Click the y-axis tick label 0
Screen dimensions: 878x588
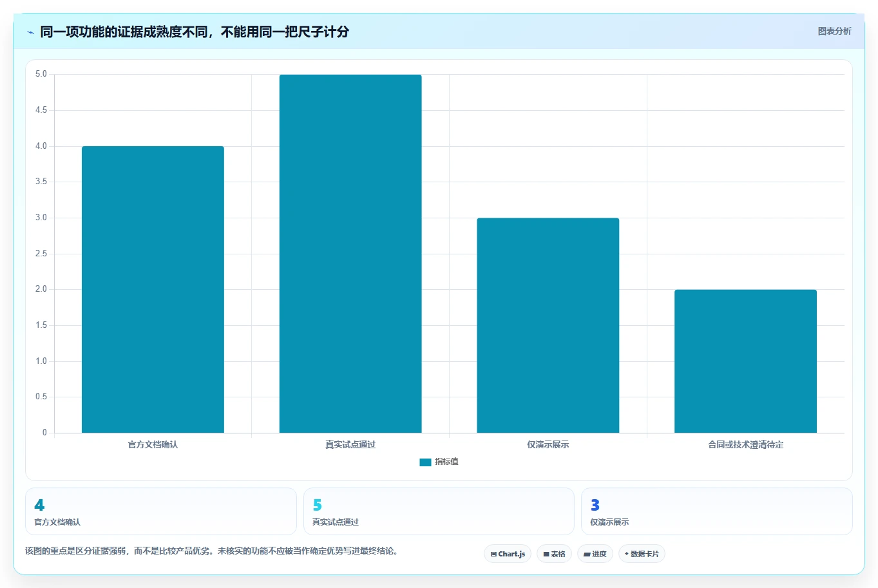click(44, 433)
